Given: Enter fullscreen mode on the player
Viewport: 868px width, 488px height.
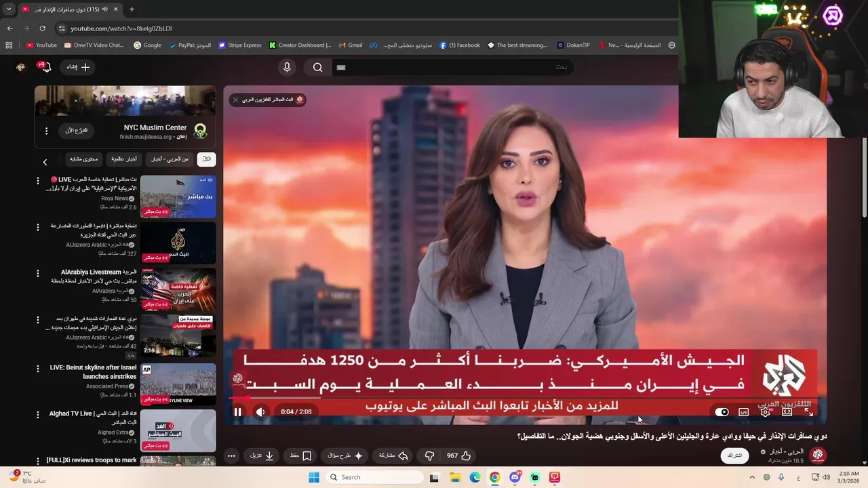Looking at the screenshot, I should point(809,412).
